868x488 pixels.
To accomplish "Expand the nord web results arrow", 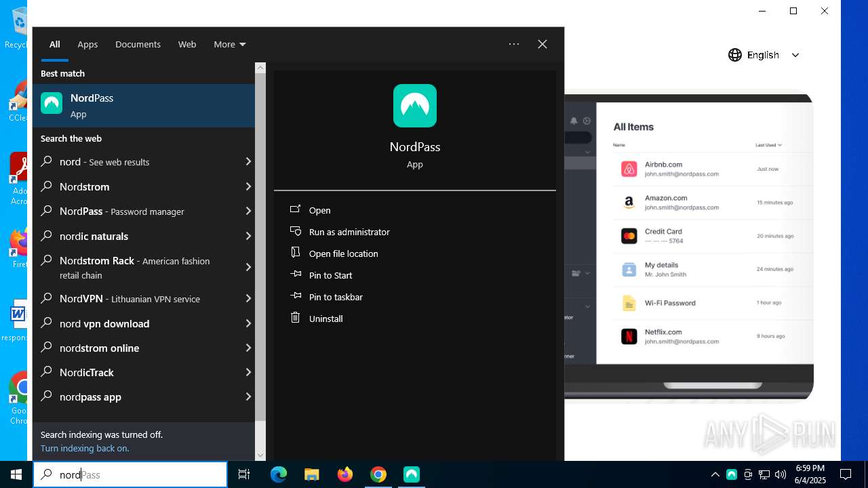I will point(248,161).
